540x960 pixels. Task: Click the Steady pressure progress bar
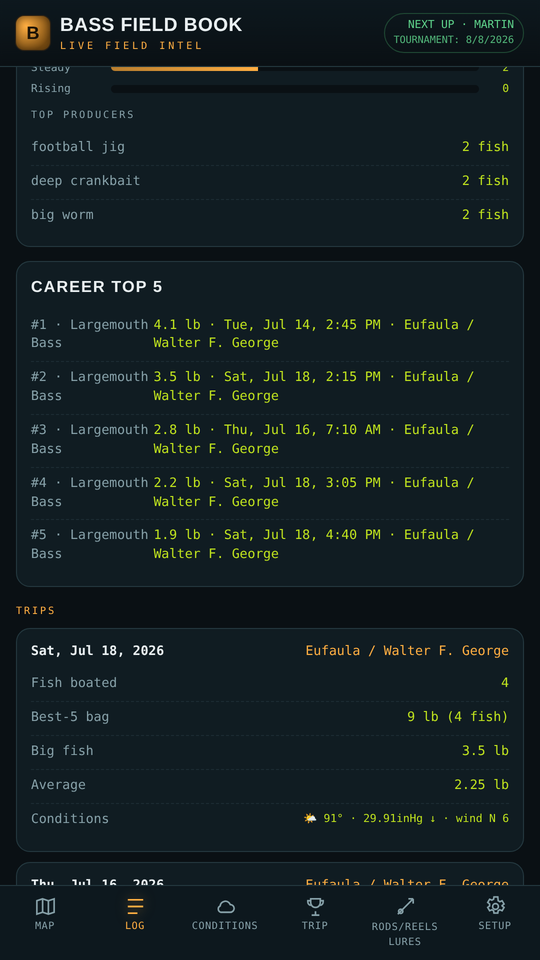(294, 68)
